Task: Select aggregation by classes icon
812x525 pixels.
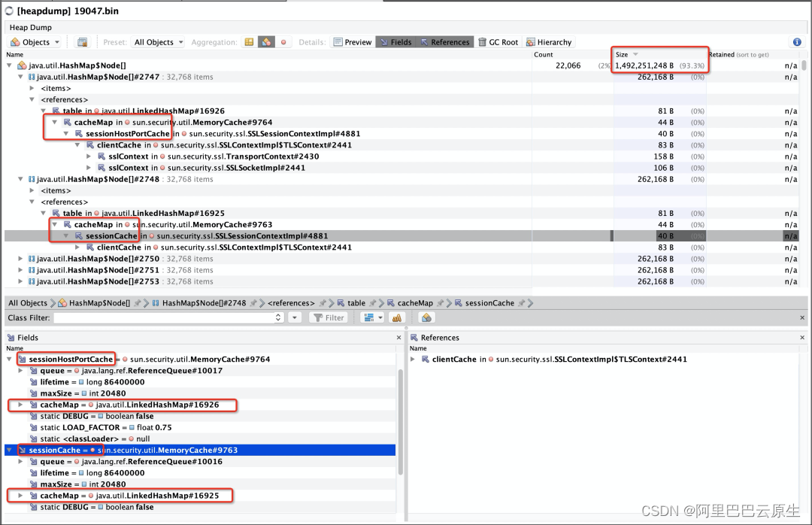Action: [266, 42]
